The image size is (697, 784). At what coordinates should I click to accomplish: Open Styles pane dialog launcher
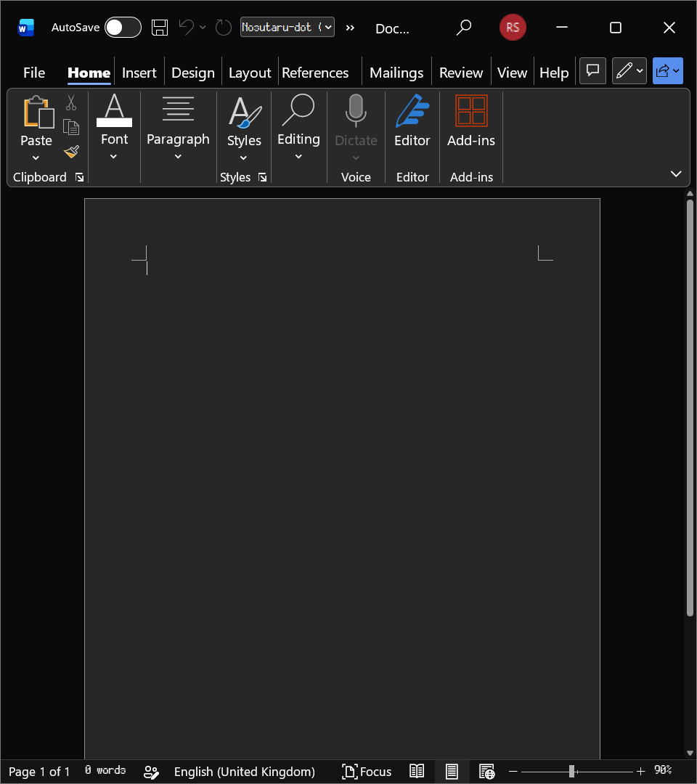(x=263, y=177)
